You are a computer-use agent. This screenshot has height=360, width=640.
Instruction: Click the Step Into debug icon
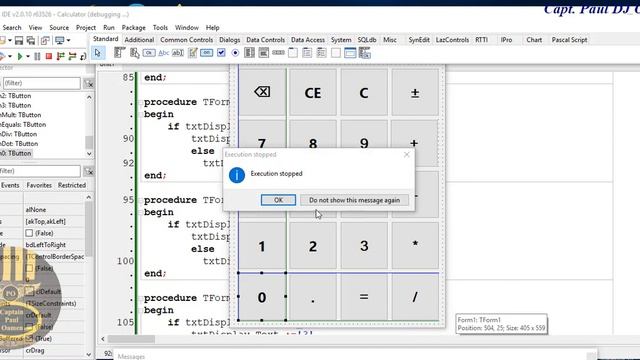[60, 56]
